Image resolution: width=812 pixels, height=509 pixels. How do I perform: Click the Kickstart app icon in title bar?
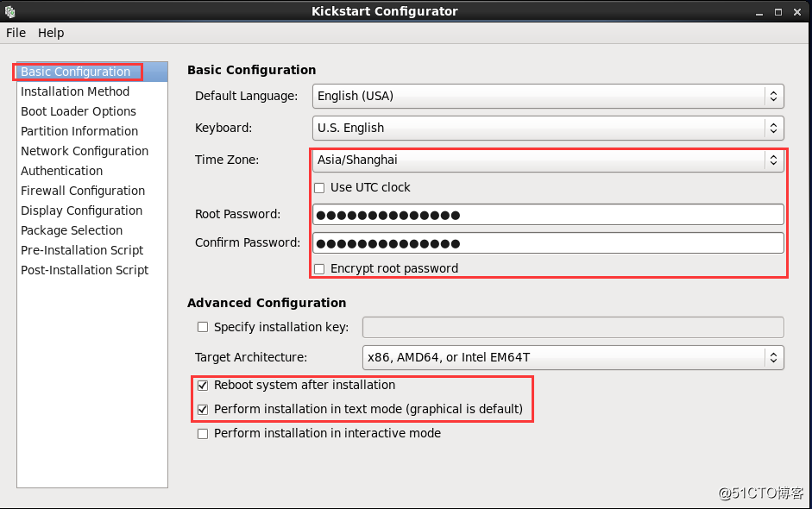click(x=9, y=11)
